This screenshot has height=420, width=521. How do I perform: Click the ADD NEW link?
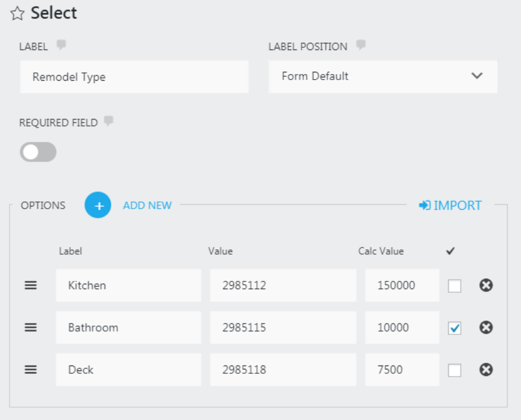click(x=147, y=206)
